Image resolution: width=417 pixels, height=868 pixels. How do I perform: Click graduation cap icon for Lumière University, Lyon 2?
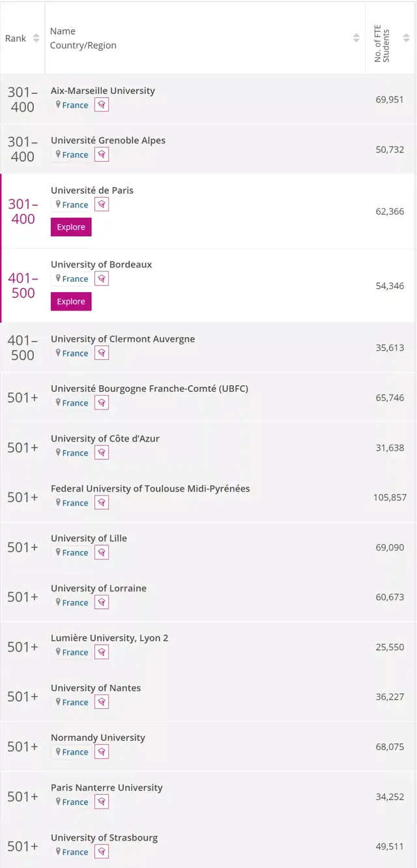click(102, 653)
